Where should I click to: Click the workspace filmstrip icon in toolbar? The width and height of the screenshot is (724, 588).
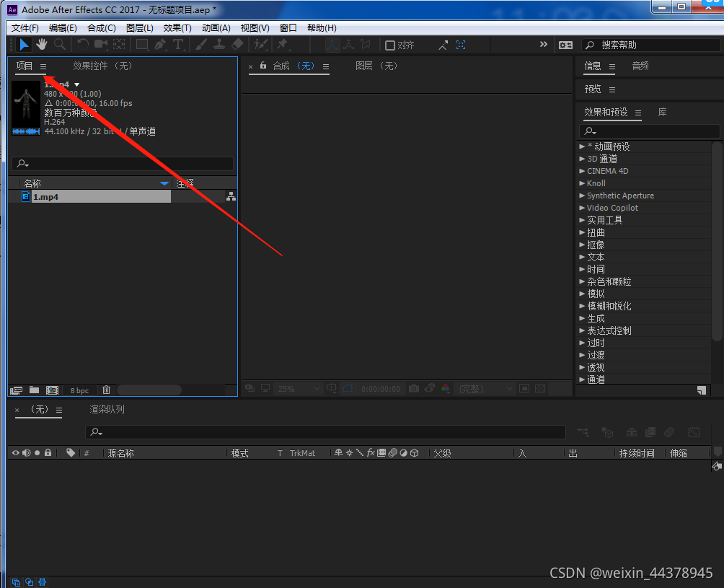pos(565,45)
